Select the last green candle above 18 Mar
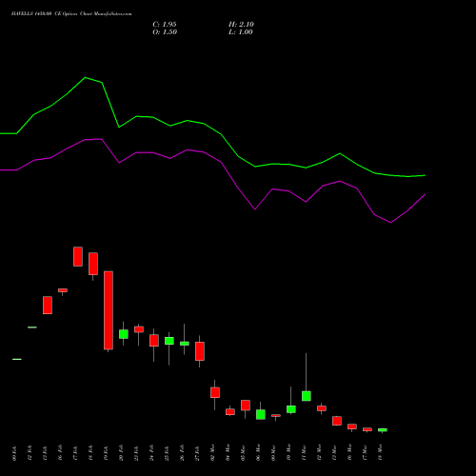Screen dimensions: 476x476 [x=383, y=430]
